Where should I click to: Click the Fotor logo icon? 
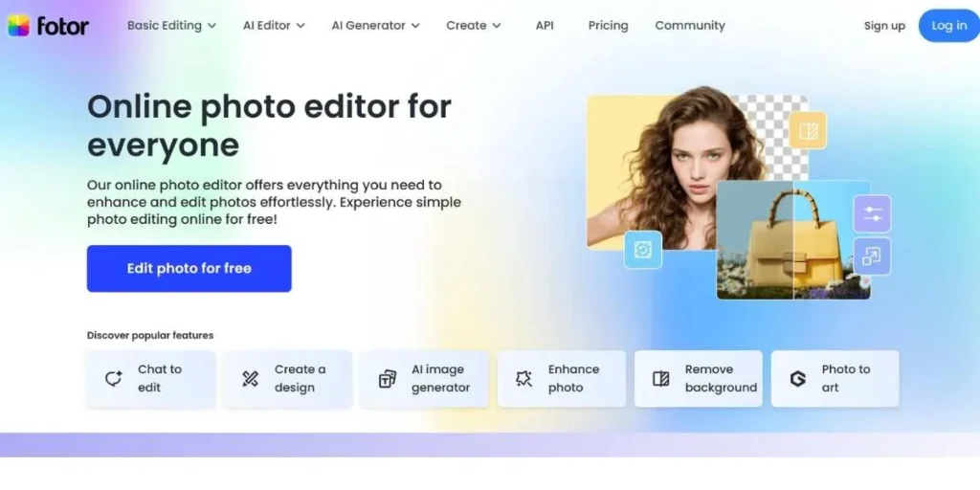click(x=19, y=26)
